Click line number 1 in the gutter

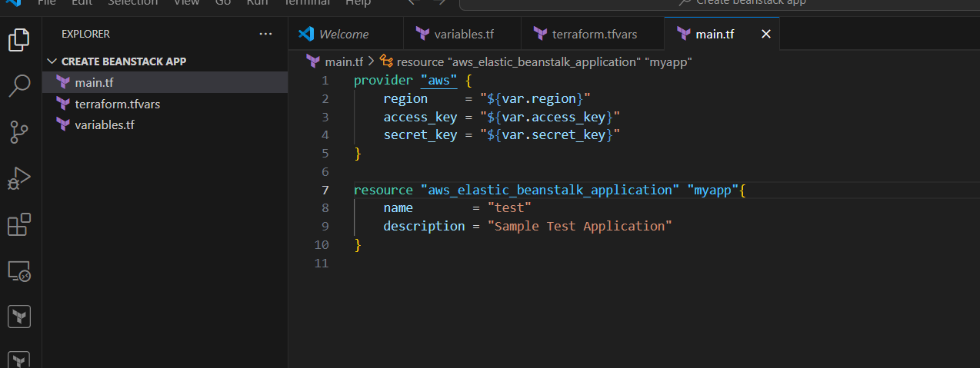325,80
